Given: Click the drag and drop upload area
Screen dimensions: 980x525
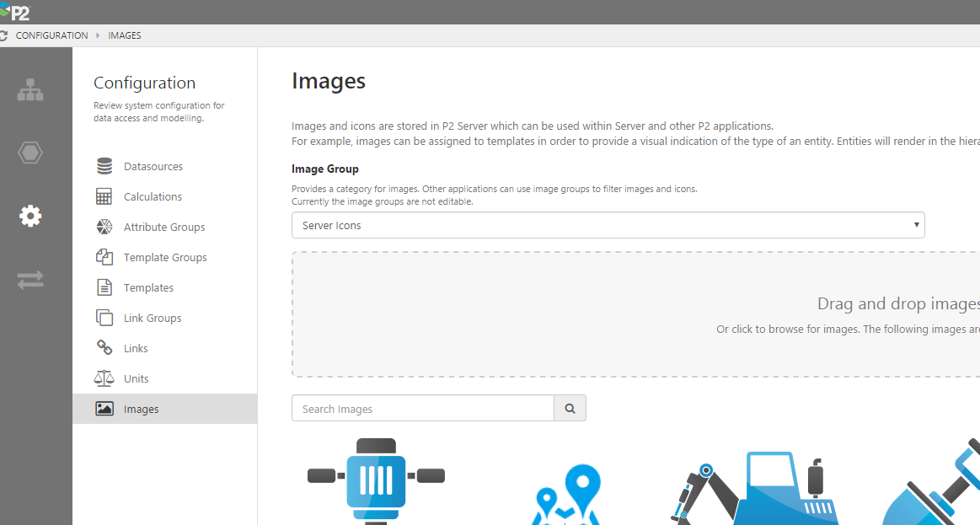Looking at the screenshot, I should point(635,314).
